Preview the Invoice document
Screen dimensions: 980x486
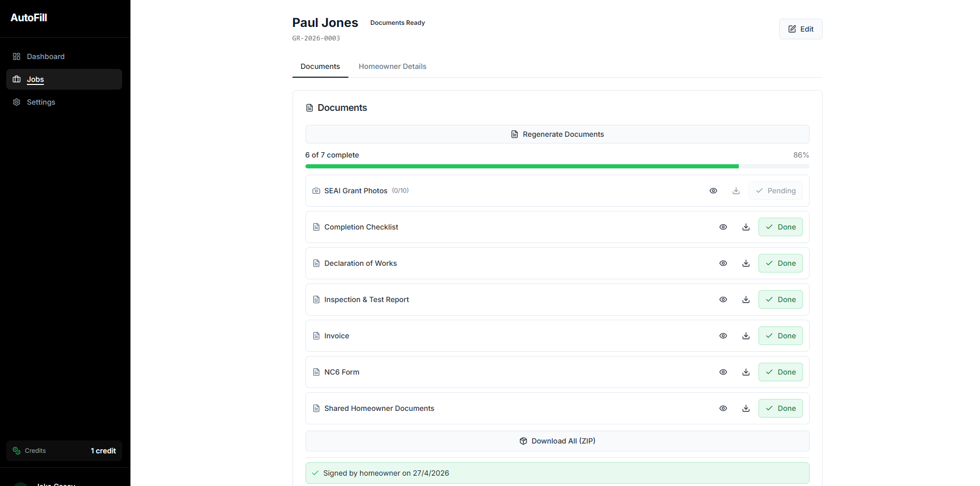(x=723, y=336)
